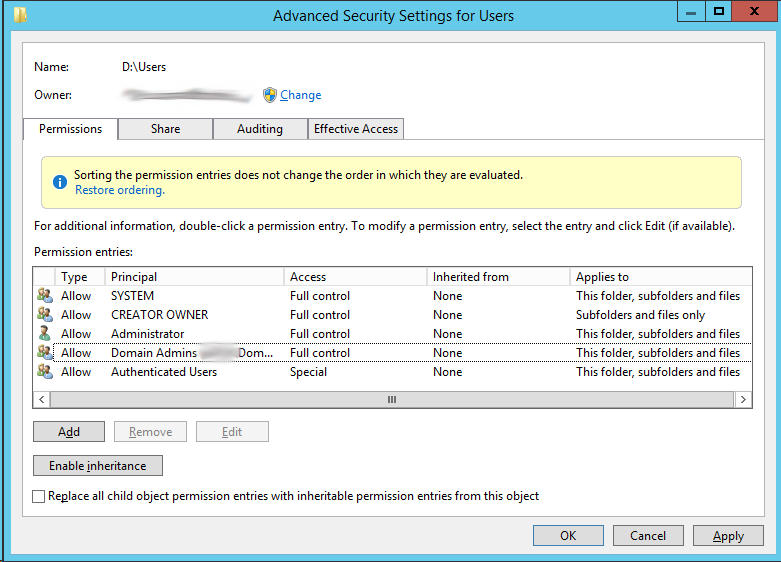
Task: Select the SYSTEM principal entry
Action: 132,295
